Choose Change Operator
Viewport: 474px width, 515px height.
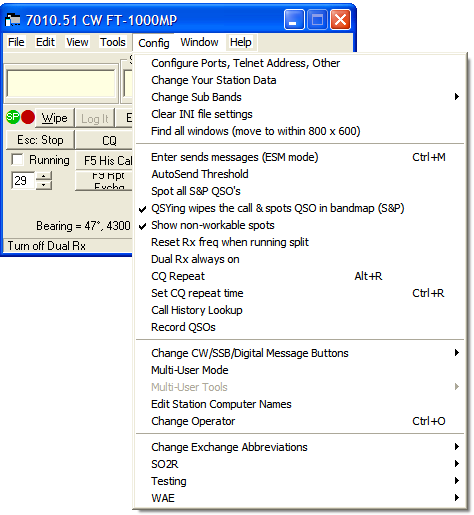(300, 421)
